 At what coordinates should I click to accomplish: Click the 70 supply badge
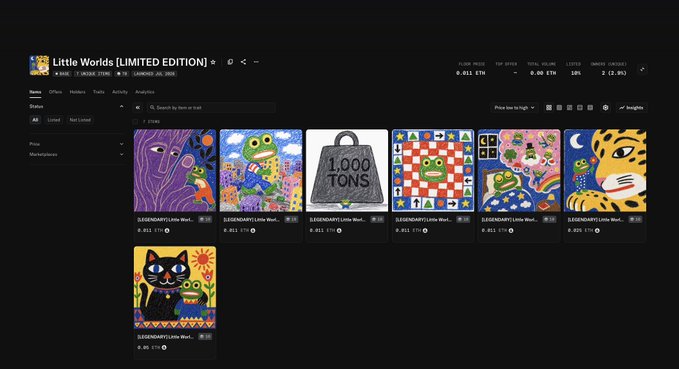[122, 74]
